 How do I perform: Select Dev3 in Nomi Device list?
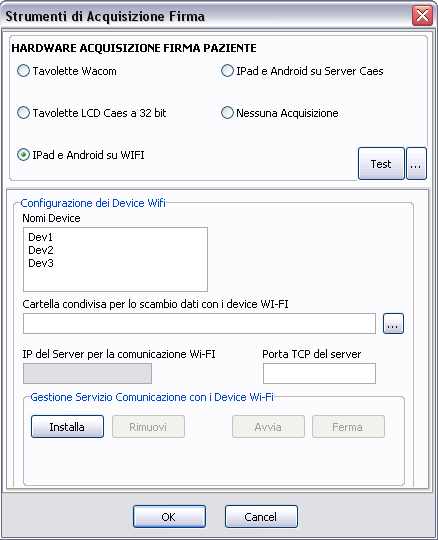[x=41, y=263]
